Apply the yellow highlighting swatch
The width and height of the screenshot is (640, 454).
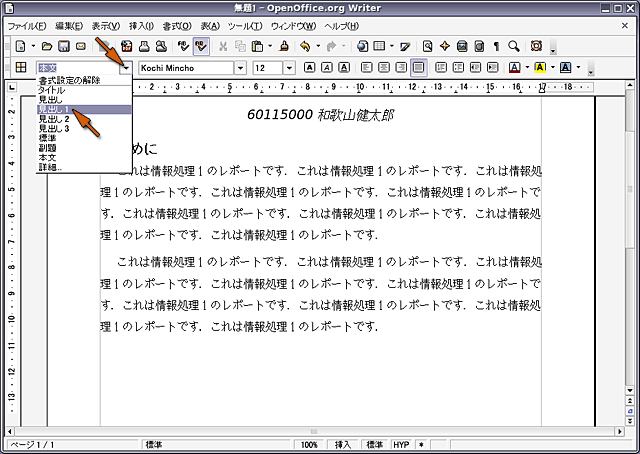click(540, 67)
